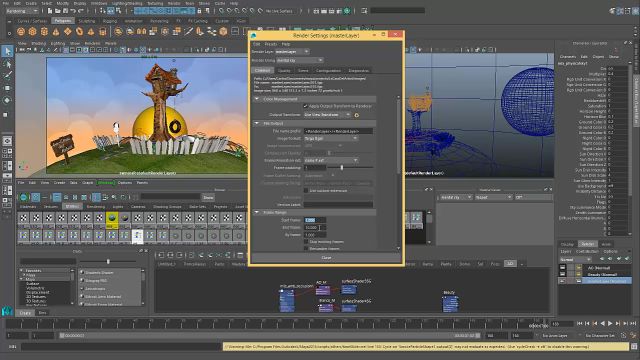Open the Image format dropdown
This screenshot has height=360, width=640.
tap(331, 138)
